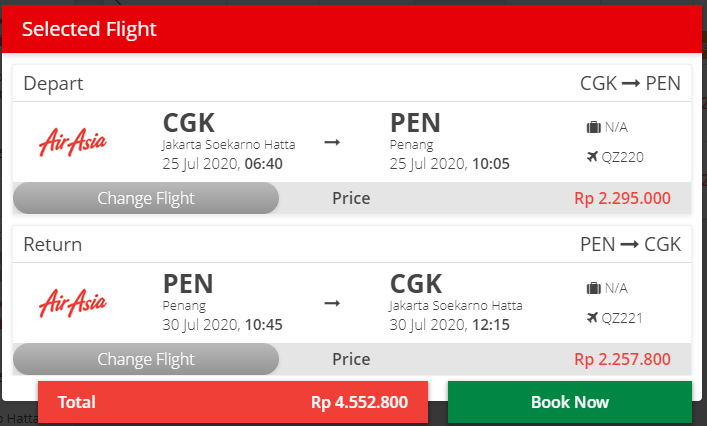Click flight number QZ220

click(x=623, y=156)
